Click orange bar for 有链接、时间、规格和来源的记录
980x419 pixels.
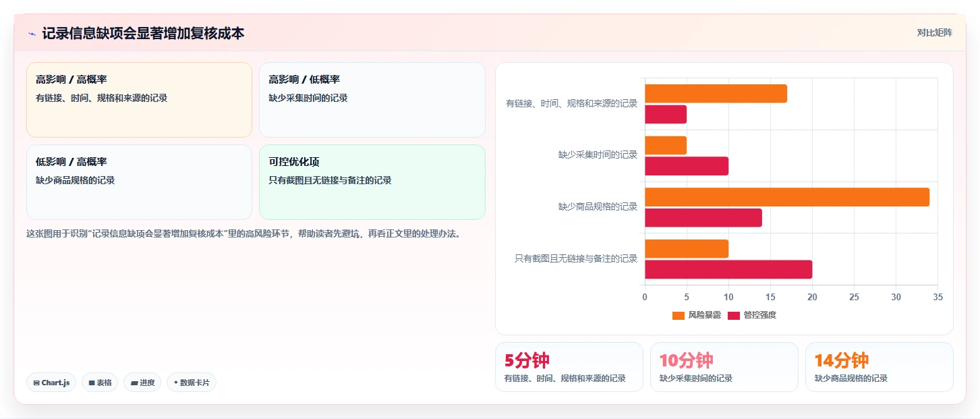pos(716,94)
